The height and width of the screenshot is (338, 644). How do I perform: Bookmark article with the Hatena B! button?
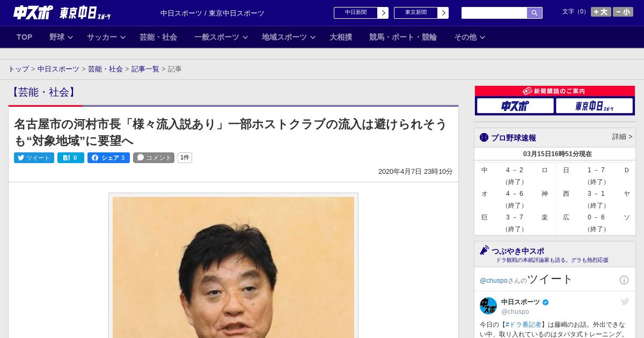point(71,158)
